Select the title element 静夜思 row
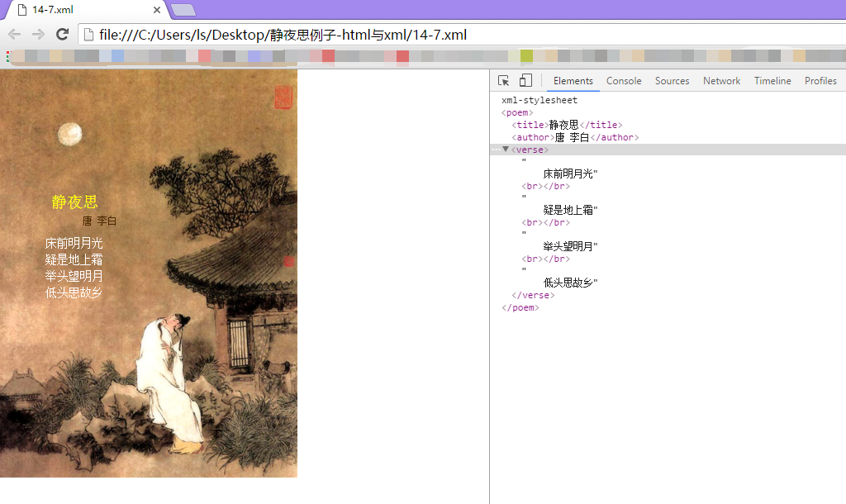 (567, 125)
